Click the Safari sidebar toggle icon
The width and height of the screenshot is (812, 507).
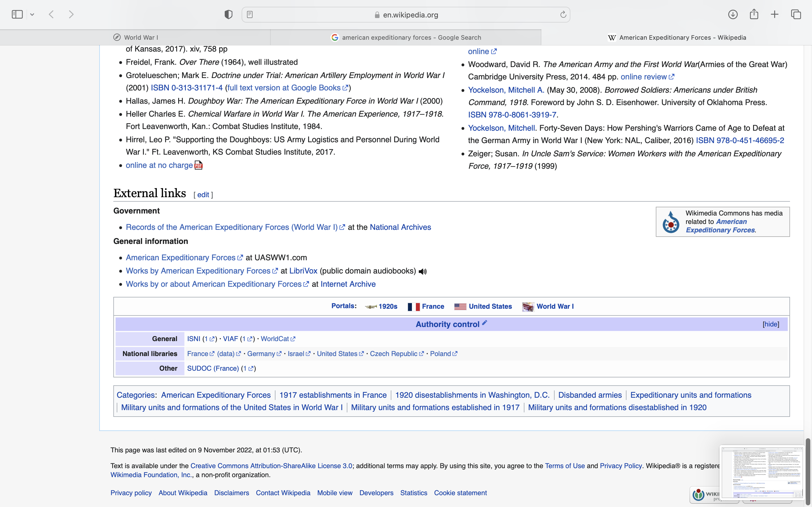[x=17, y=14]
